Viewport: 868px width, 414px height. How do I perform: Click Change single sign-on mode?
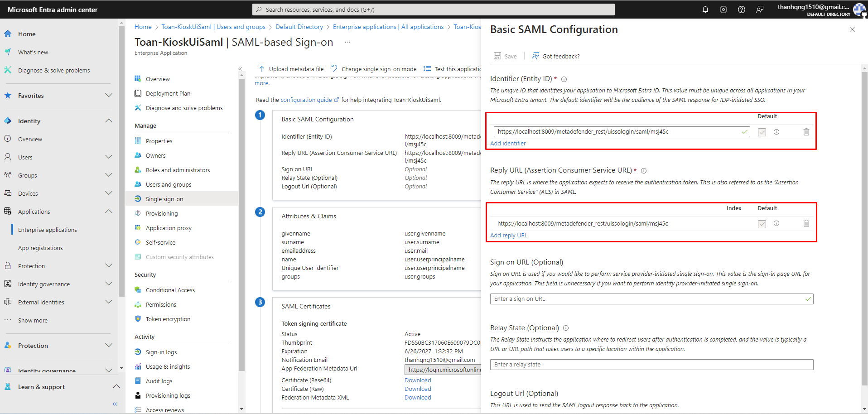click(374, 69)
